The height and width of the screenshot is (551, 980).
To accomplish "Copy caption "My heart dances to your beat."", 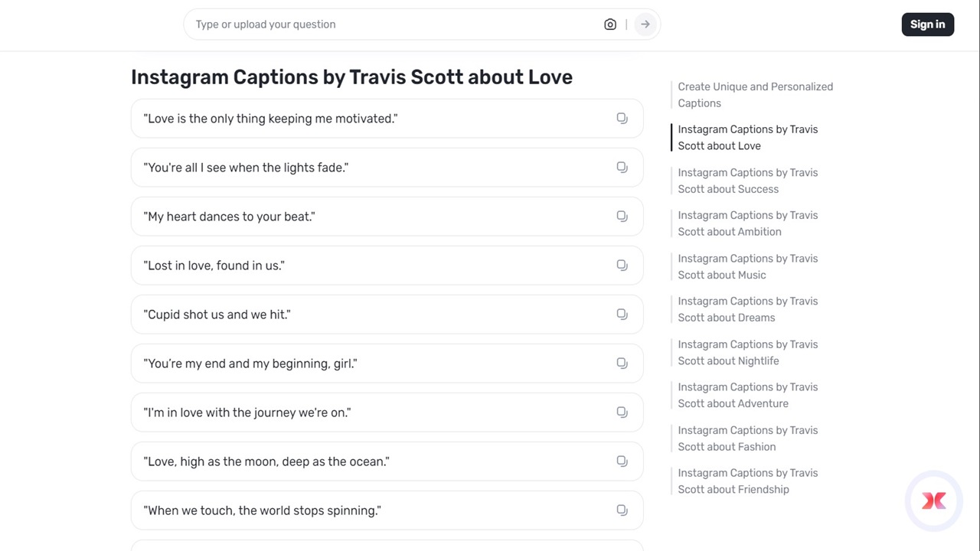I will pyautogui.click(x=622, y=217).
